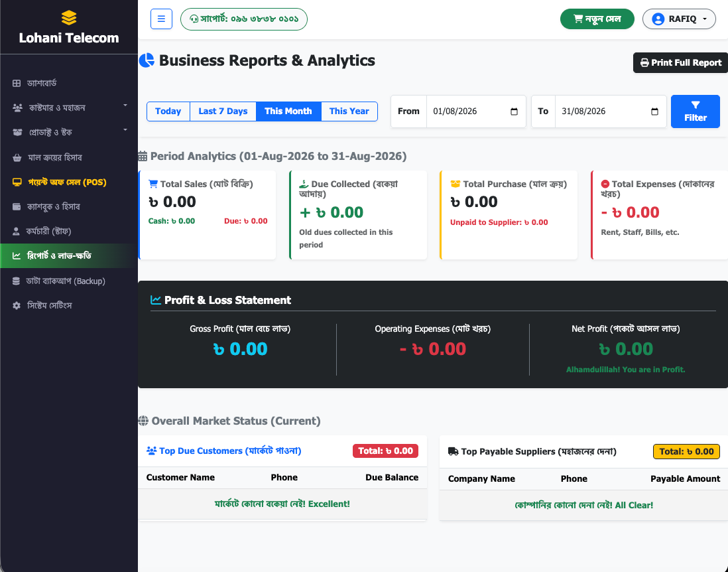
Task: Open মাল ক্রয়ের হিসাব menu item
Action: [69, 157]
